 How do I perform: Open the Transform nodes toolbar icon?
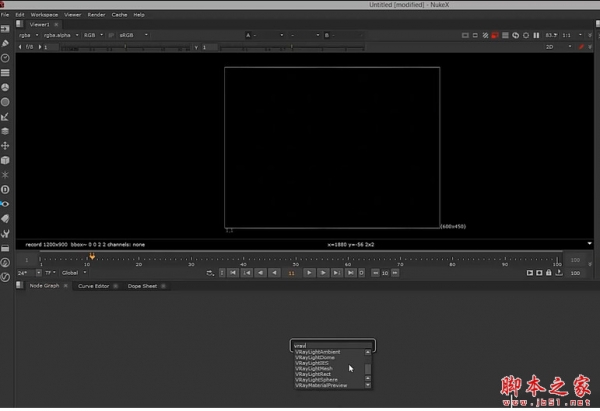[x=6, y=145]
